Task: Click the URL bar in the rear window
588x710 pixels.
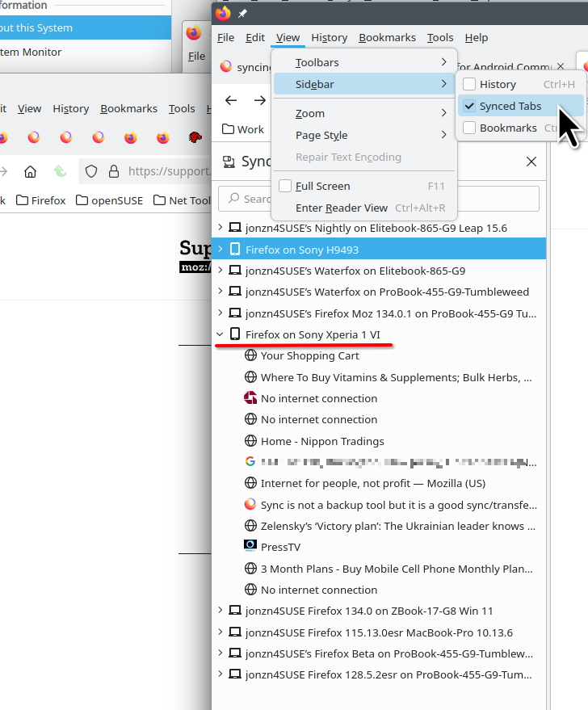Action: pyautogui.click(x=145, y=171)
